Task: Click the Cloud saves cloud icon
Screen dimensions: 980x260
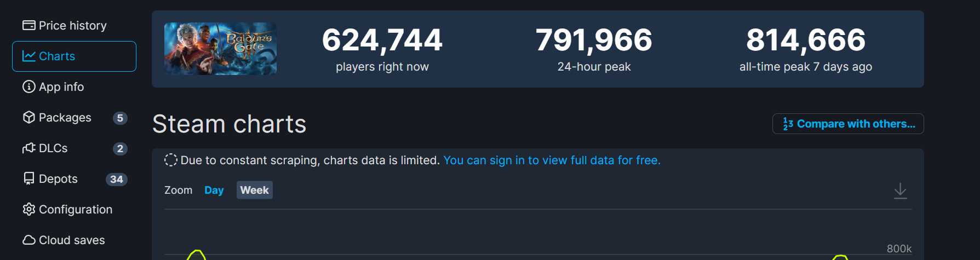Action: [28, 240]
